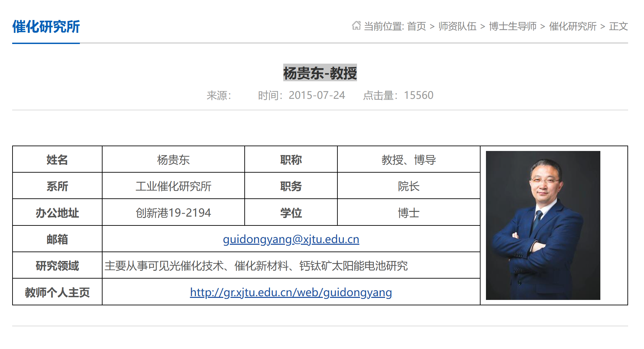Screen dimensions: 644x349
Task: Click the view count 15560
Action: pos(419,95)
